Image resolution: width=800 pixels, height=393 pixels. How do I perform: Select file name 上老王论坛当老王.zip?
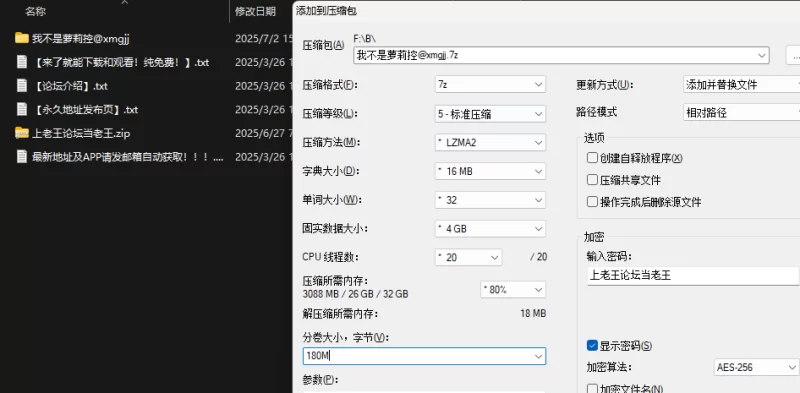pyautogui.click(x=81, y=134)
